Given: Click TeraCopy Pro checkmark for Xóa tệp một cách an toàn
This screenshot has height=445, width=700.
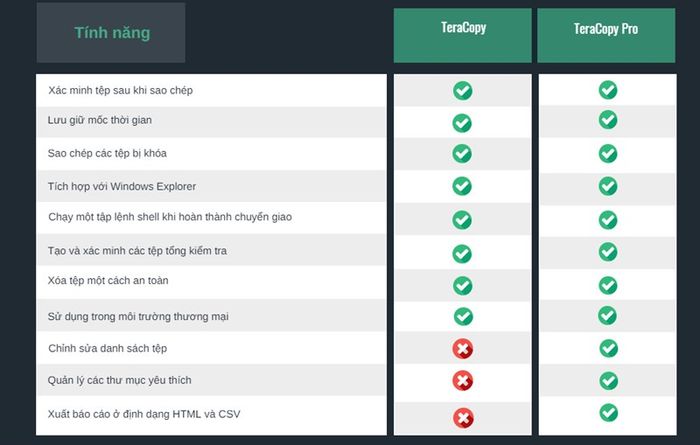Looking at the screenshot, I should click(x=608, y=285).
